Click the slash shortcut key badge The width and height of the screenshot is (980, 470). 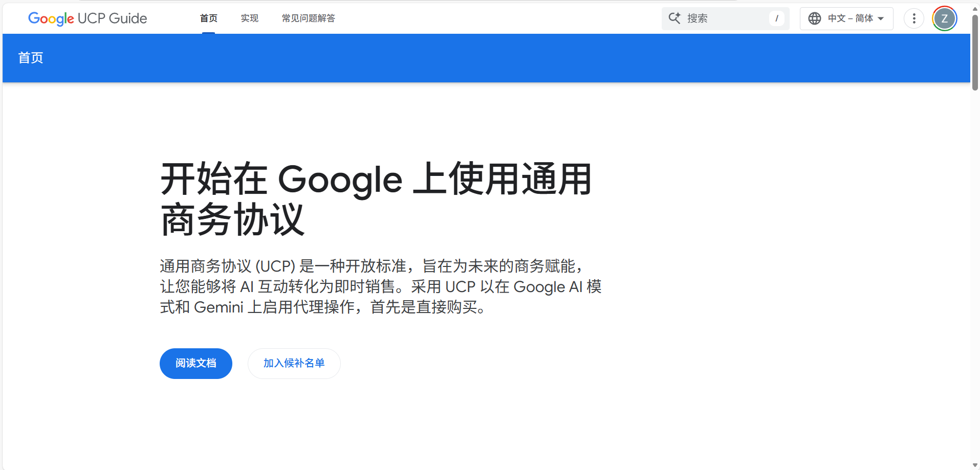776,18
